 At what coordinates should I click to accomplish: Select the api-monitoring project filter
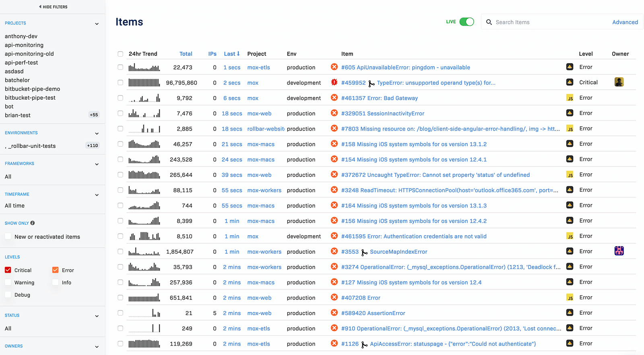point(24,45)
